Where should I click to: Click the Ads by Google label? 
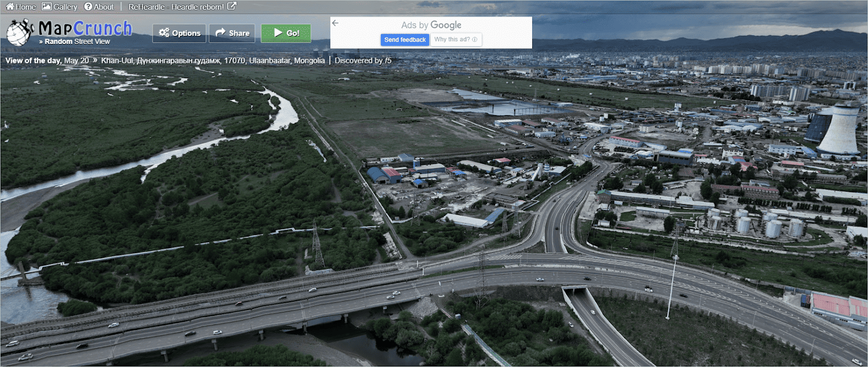click(431, 25)
